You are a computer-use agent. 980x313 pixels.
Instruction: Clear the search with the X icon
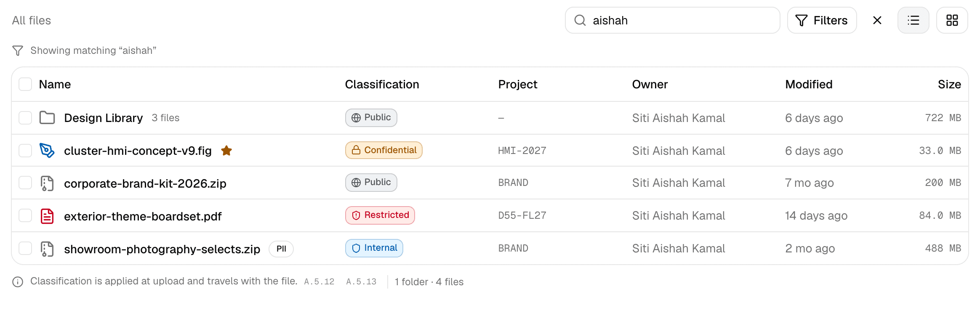click(877, 20)
